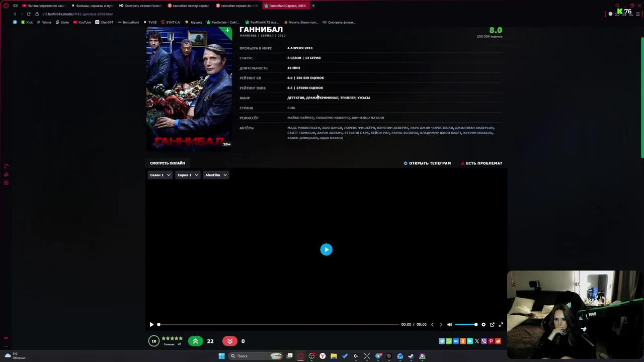Switch to Смотреть сериал Ганнибал tab
Image resolution: width=644 pixels, height=362 pixels.
[140, 6]
